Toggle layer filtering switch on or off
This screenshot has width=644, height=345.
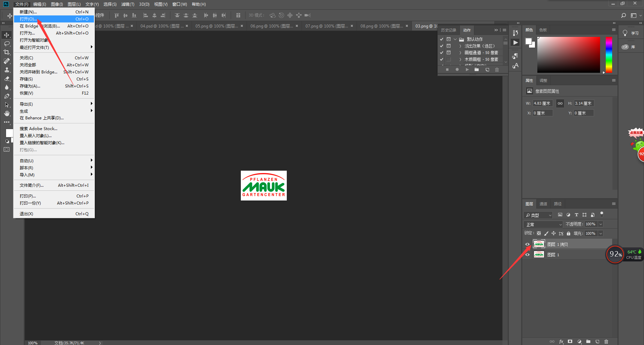click(602, 214)
